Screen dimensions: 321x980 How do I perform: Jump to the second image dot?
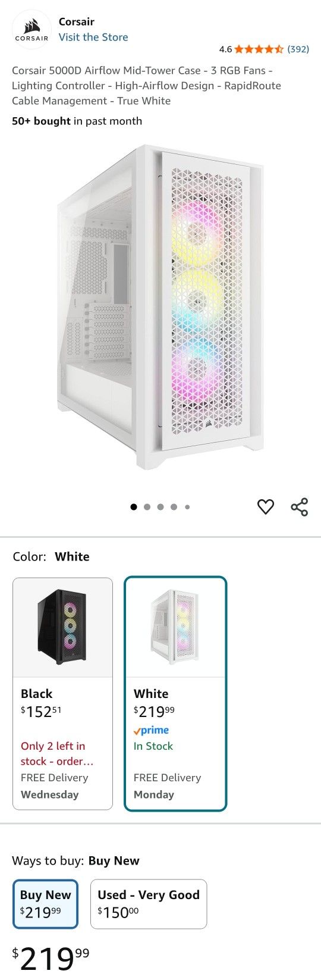(147, 507)
